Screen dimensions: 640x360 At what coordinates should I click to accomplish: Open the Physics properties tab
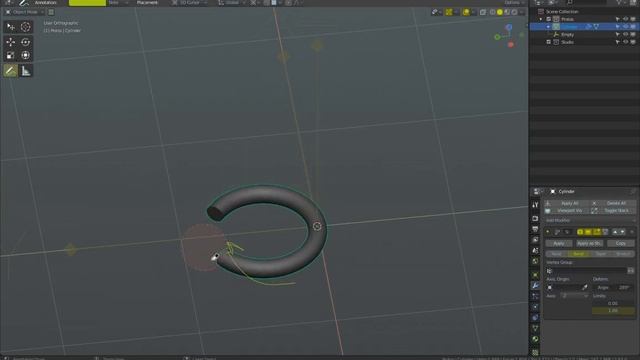[535, 307]
